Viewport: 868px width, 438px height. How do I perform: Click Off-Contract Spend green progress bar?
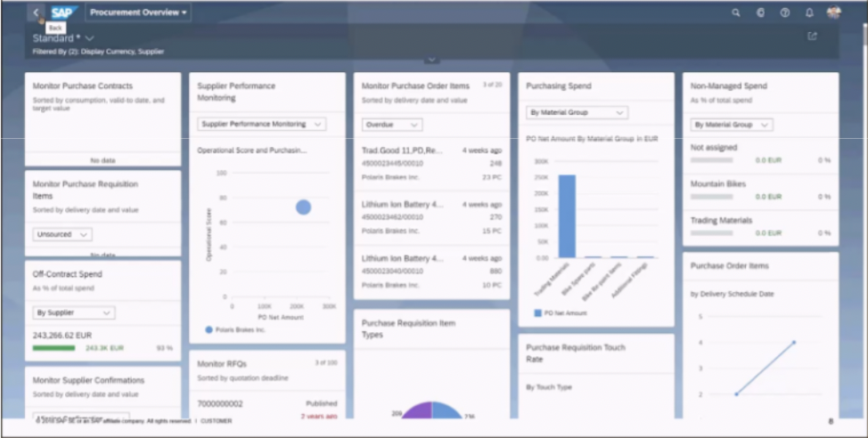pyautogui.click(x=53, y=348)
